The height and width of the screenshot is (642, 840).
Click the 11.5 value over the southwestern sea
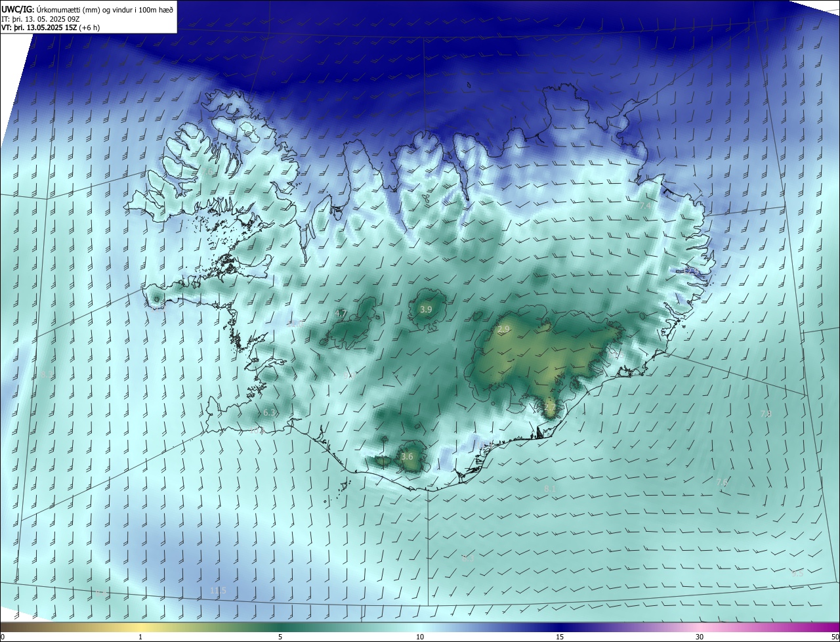coord(218,591)
